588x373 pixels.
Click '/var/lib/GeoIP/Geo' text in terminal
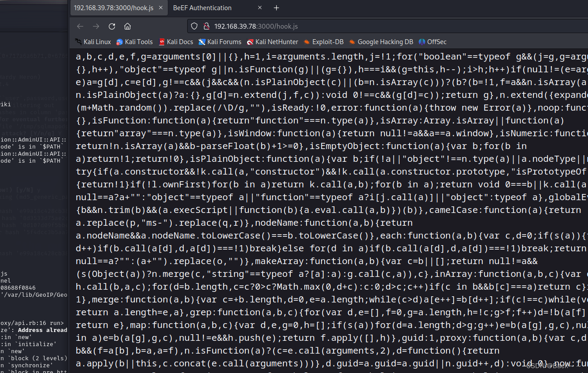click(x=34, y=295)
